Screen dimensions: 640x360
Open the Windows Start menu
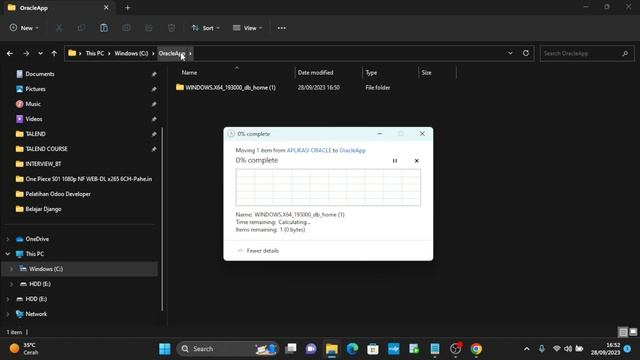pyautogui.click(x=165, y=349)
